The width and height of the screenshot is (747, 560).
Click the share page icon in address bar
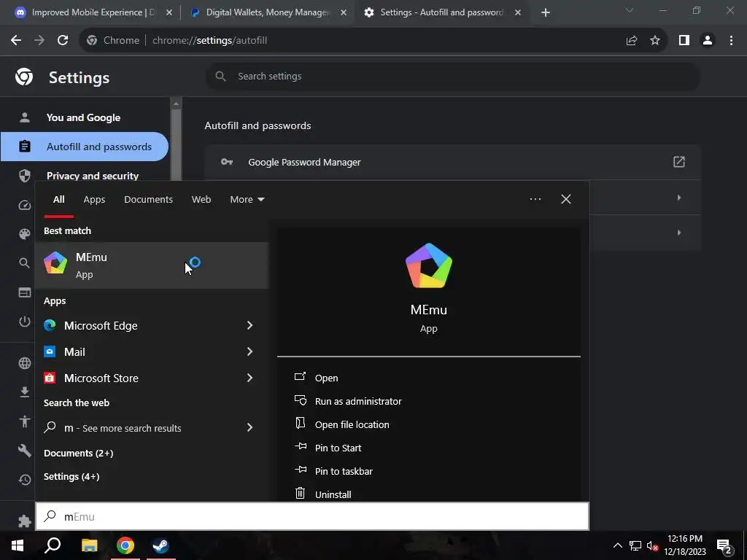click(x=632, y=41)
